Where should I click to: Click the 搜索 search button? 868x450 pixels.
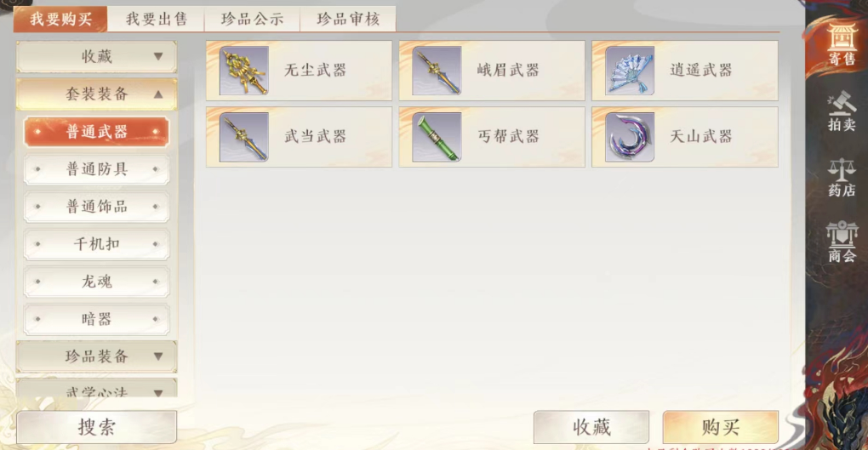97,427
